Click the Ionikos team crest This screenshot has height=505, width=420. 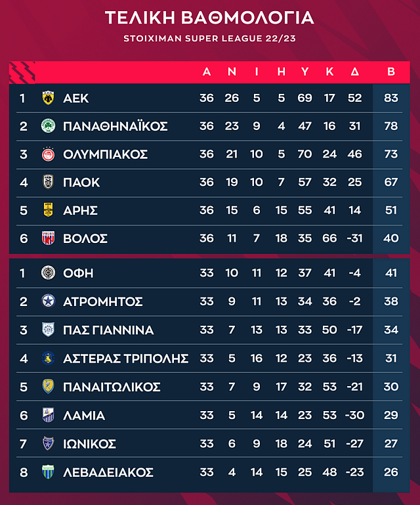tap(48, 443)
